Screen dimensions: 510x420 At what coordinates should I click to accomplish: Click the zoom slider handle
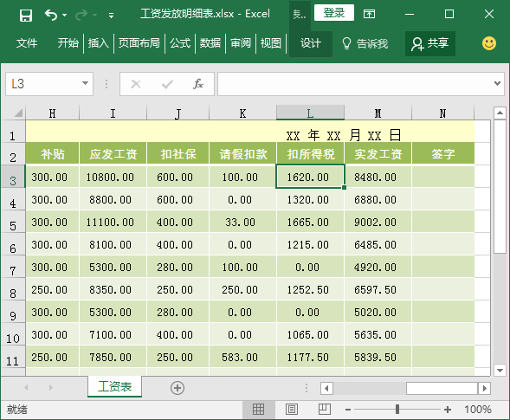(397, 409)
